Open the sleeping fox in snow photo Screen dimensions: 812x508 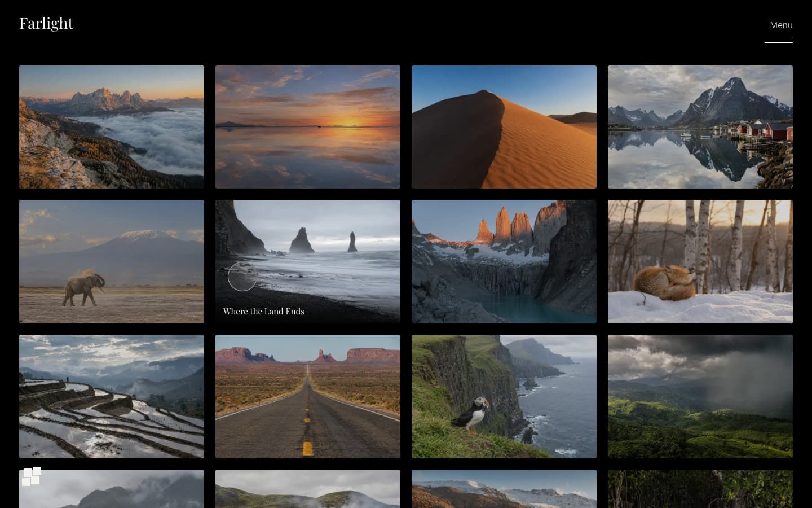point(700,261)
